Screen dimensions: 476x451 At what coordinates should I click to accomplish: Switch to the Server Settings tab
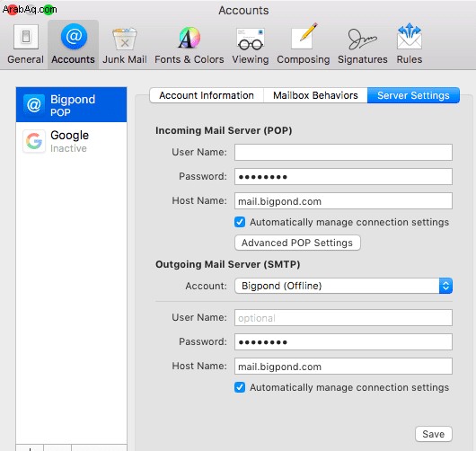[x=413, y=95]
